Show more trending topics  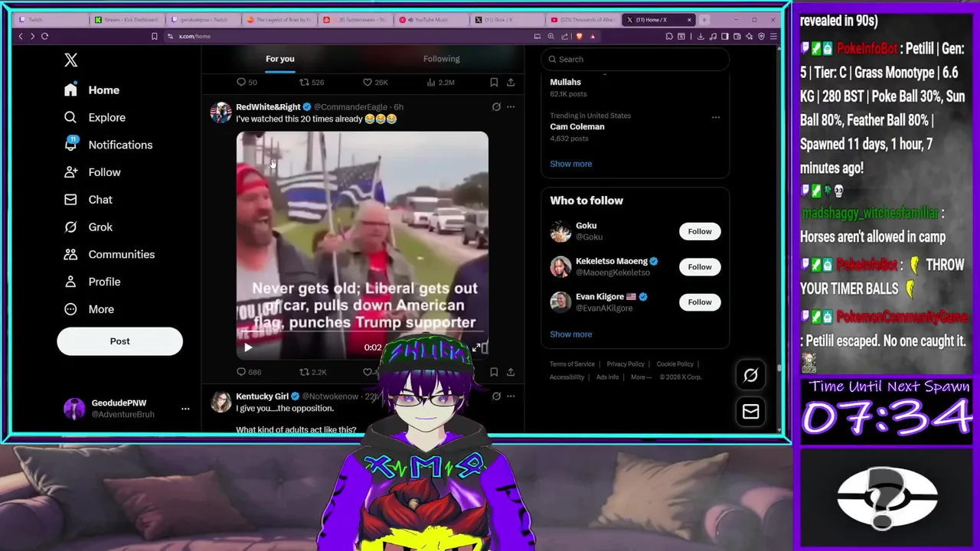click(571, 164)
